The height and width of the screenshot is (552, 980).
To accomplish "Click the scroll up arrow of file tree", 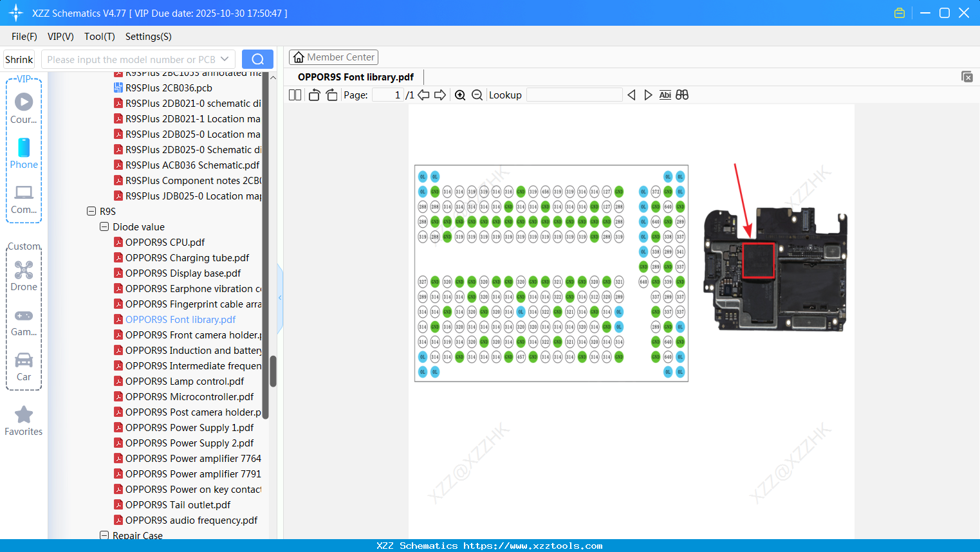I will tap(273, 77).
